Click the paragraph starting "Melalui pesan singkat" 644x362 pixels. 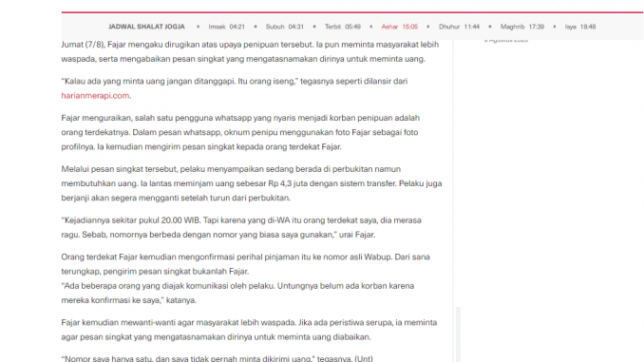[x=252, y=183]
